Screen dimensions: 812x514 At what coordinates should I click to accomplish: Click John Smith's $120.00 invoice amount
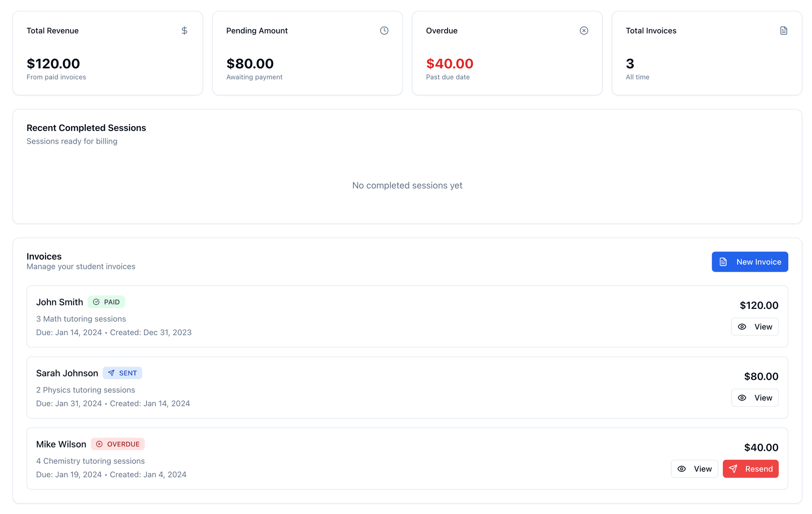[759, 305]
